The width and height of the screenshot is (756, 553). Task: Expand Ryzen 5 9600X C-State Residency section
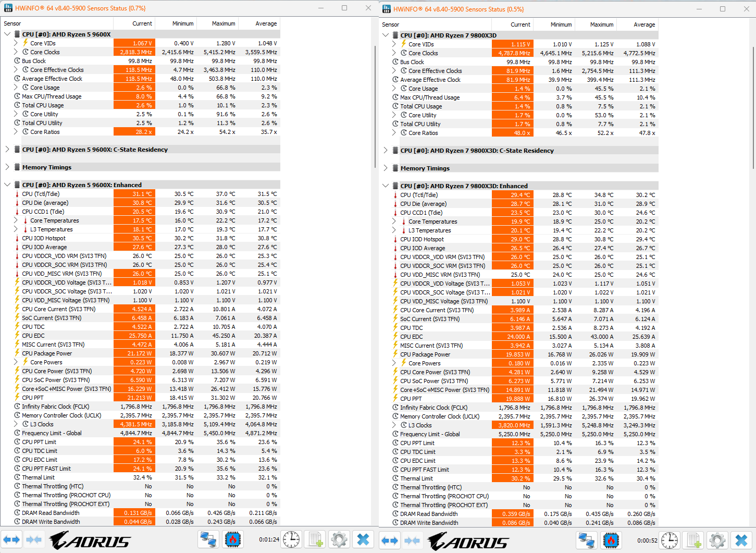click(7, 150)
